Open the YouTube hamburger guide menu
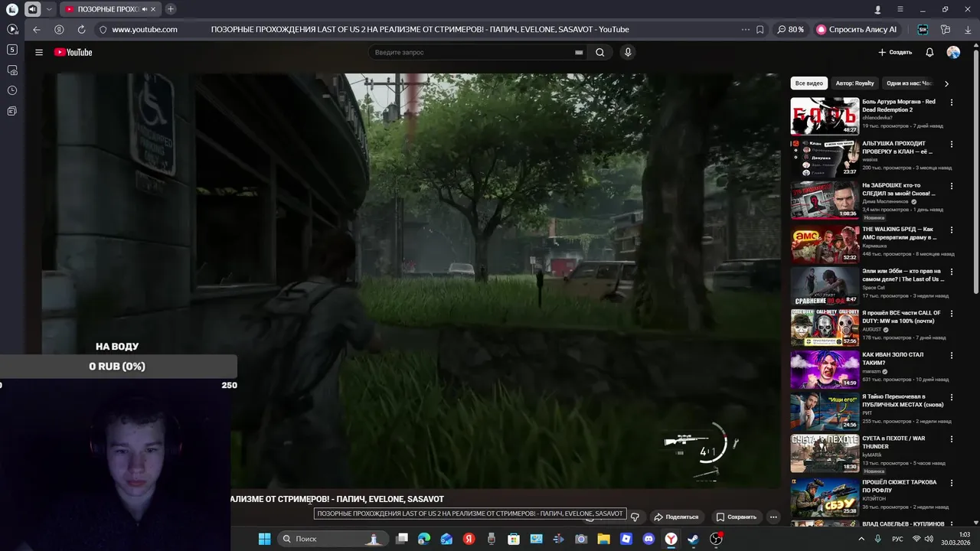 click(39, 52)
